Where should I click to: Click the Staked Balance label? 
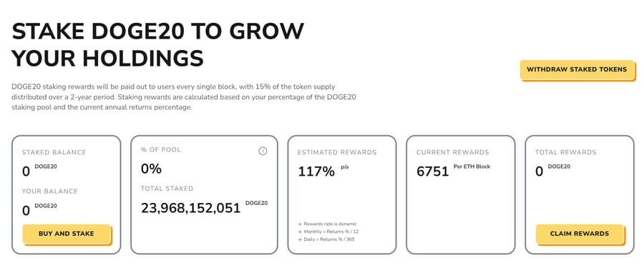54,152
